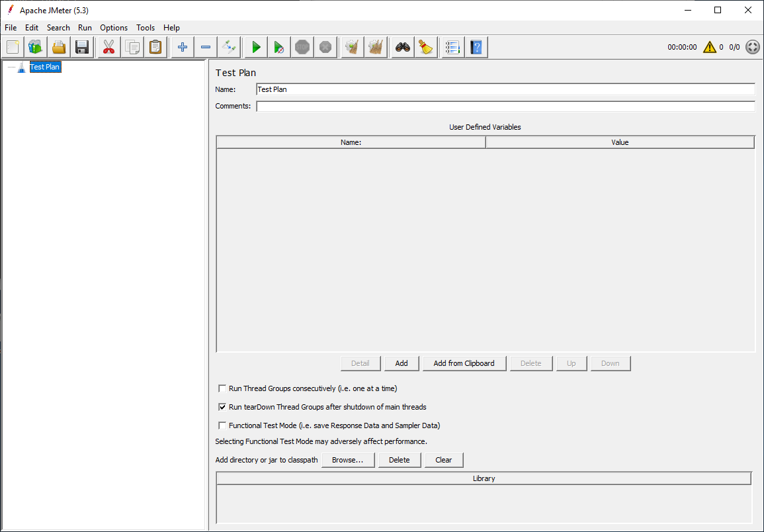Image resolution: width=764 pixels, height=532 pixels.
Task: Open Search with the binoculars icon
Action: click(x=402, y=47)
